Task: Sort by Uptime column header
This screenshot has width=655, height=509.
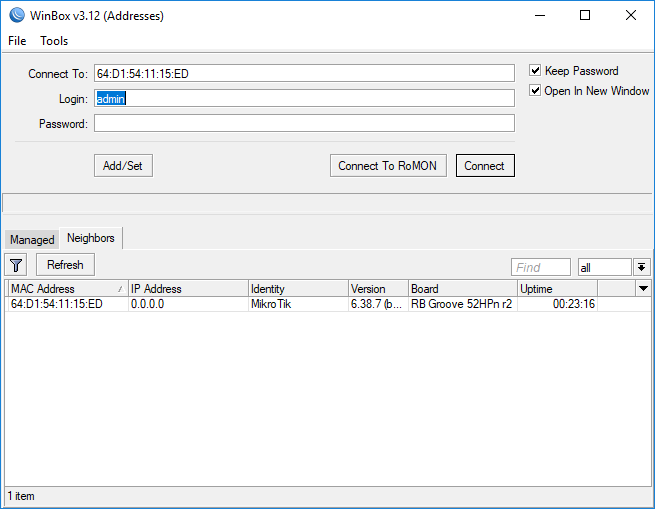Action: [x=557, y=289]
